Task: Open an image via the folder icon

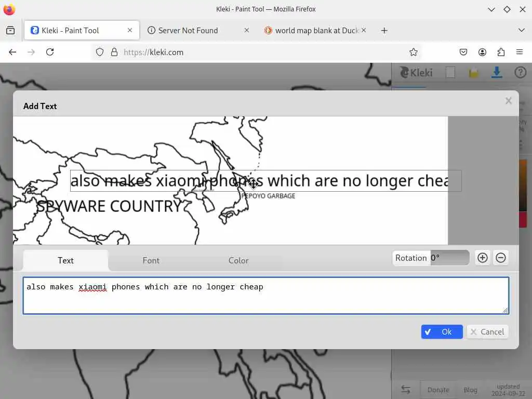Action: (474, 73)
